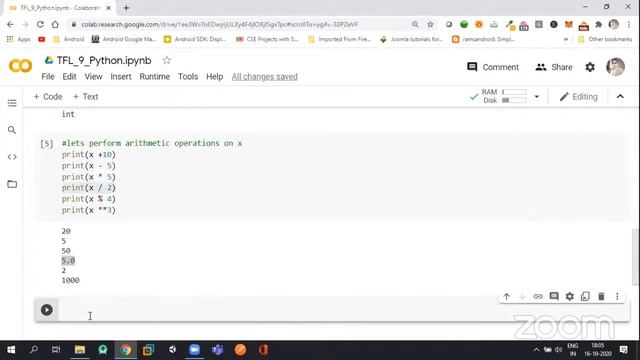Image resolution: width=640 pixels, height=360 pixels.
Task: Click the address bar URL
Action: 219,24
